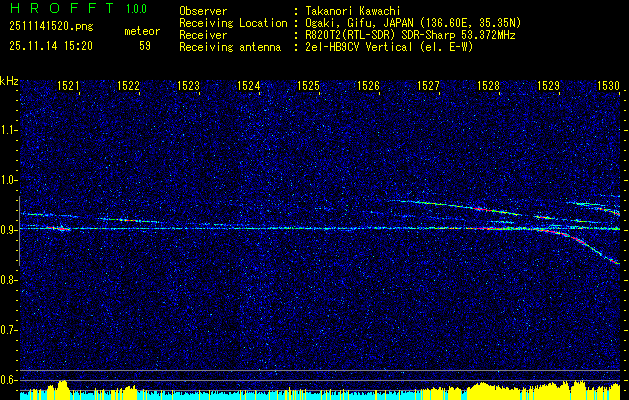This screenshot has width=629, height=400.
Task: Click the 1527 time marker
Action: (x=428, y=85)
